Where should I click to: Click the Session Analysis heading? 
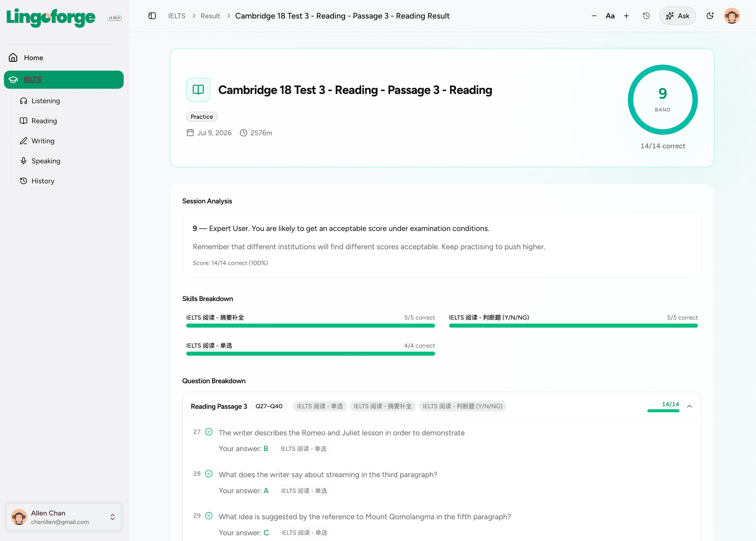pyautogui.click(x=207, y=201)
